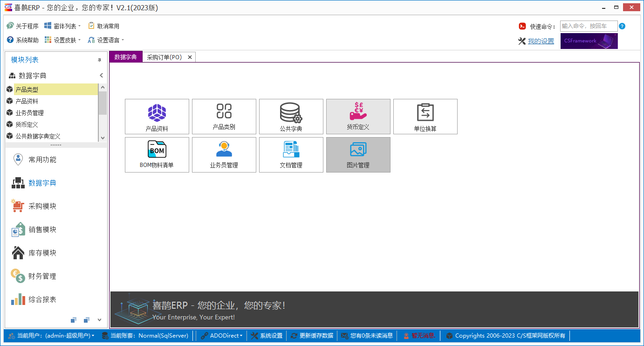Open the 业务员管理 module icon
Image resolution: width=644 pixels, height=346 pixels.
(224, 154)
